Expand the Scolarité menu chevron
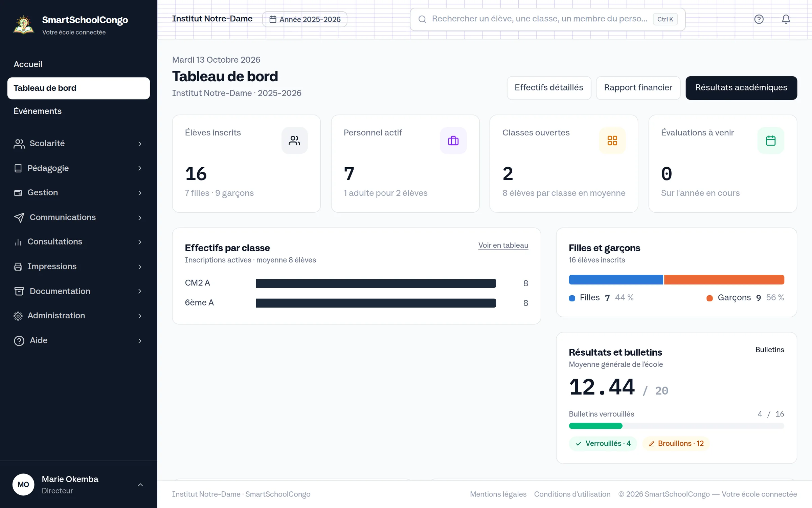 coord(140,144)
